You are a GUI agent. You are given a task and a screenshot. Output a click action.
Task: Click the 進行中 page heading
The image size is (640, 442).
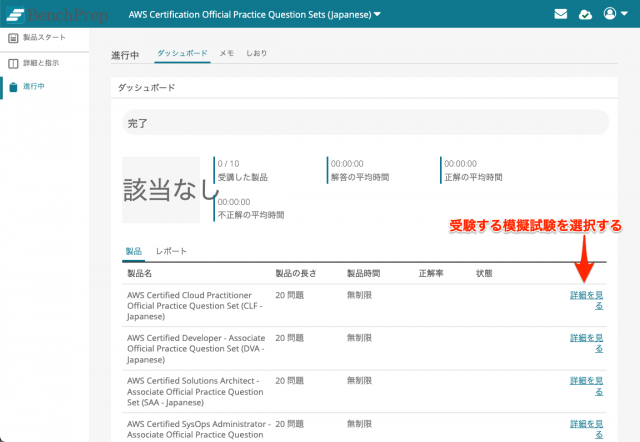point(125,55)
